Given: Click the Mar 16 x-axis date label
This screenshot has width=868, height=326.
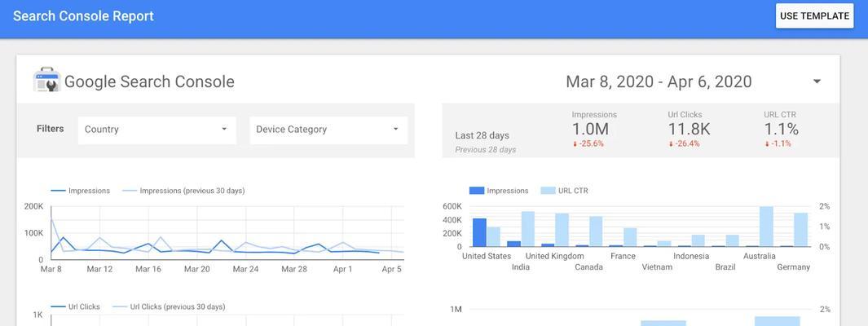Looking at the screenshot, I should pos(148,270).
